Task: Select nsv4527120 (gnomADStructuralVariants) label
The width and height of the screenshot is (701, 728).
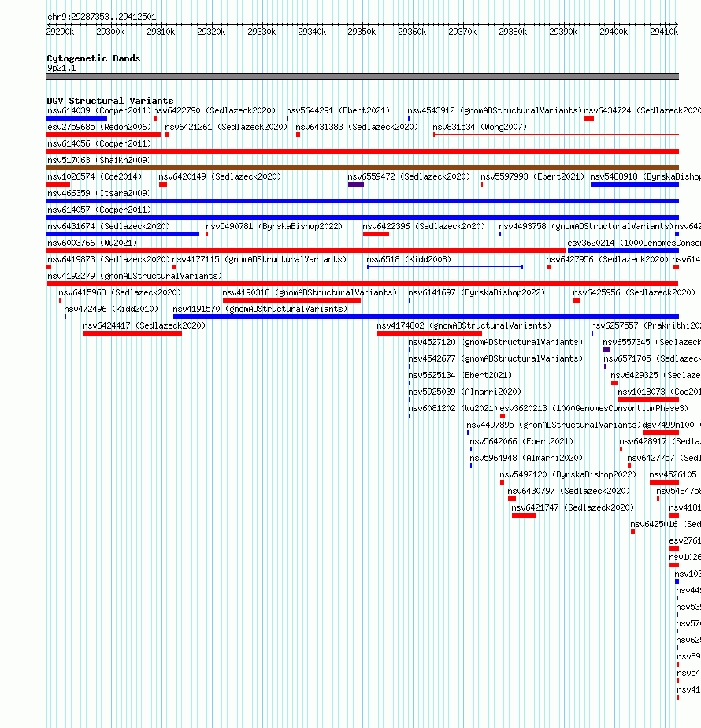Action: (495, 342)
